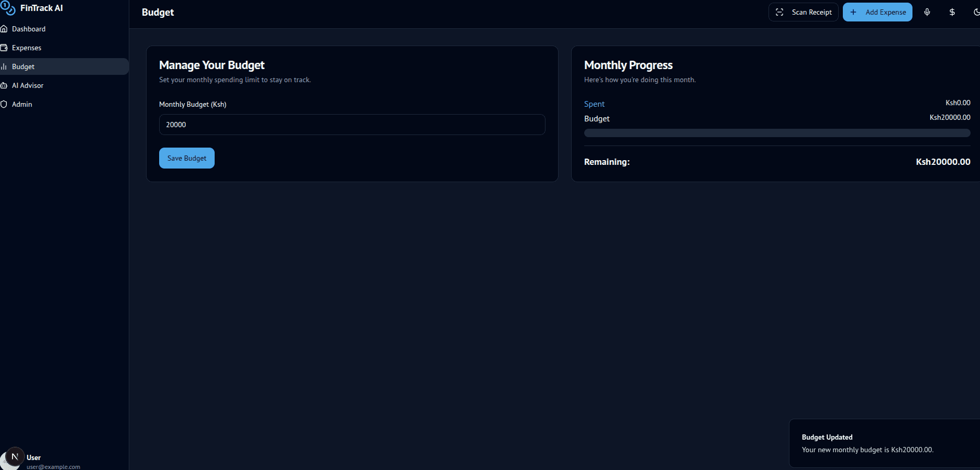Screen dimensions: 980x470
Task: Click the shield icon beside Admin
Action: tap(4, 104)
